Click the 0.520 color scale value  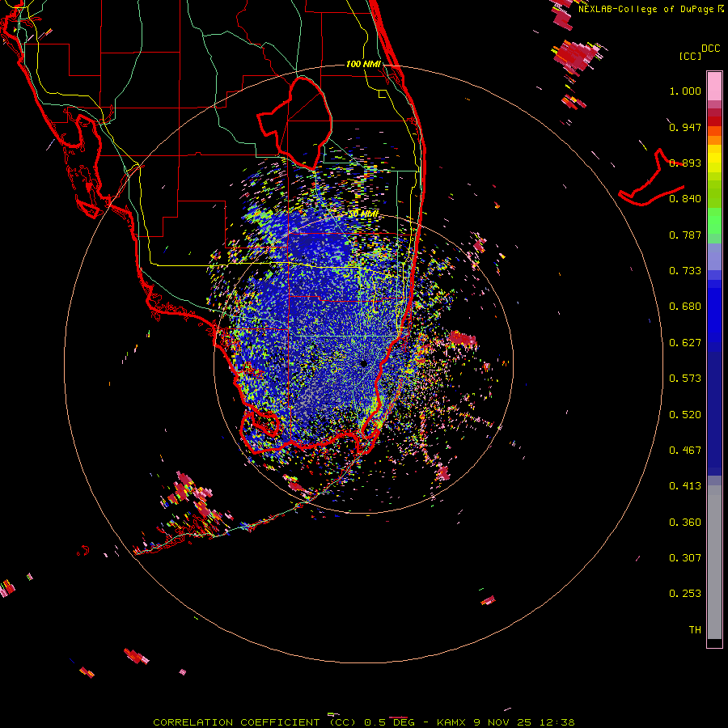pos(685,415)
